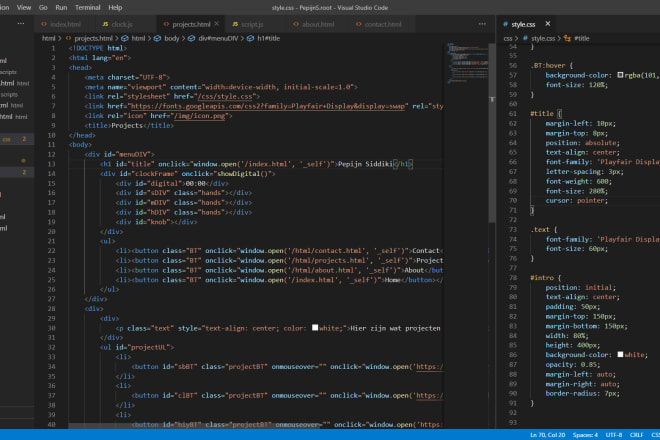This screenshot has width=660, height=440.
Task: Click the CRLF line ending status item
Action: 636,435
